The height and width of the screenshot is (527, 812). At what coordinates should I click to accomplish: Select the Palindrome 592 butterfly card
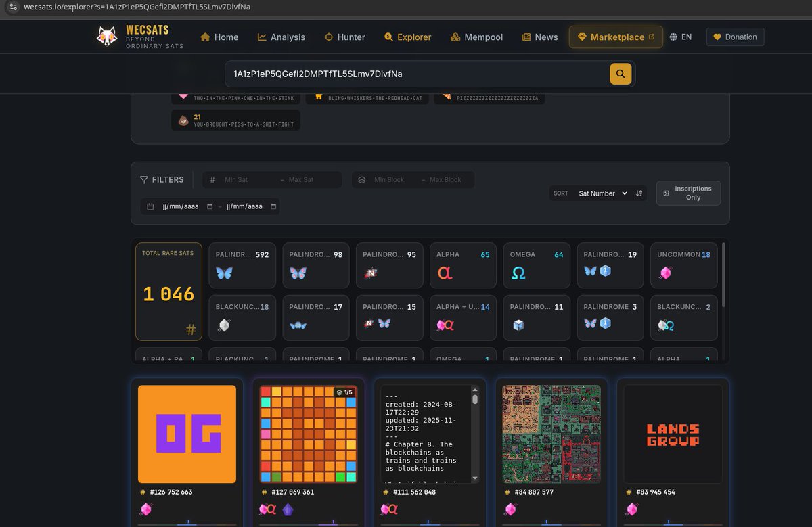point(242,265)
